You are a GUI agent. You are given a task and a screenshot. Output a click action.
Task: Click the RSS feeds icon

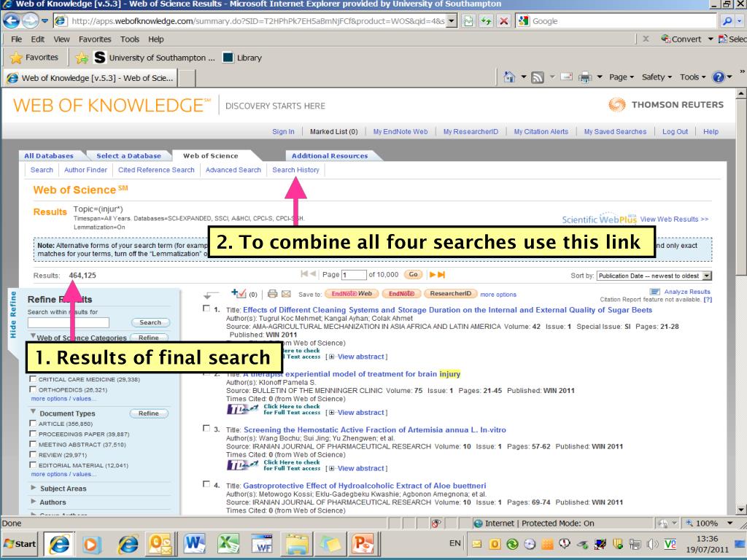pyautogui.click(x=538, y=77)
